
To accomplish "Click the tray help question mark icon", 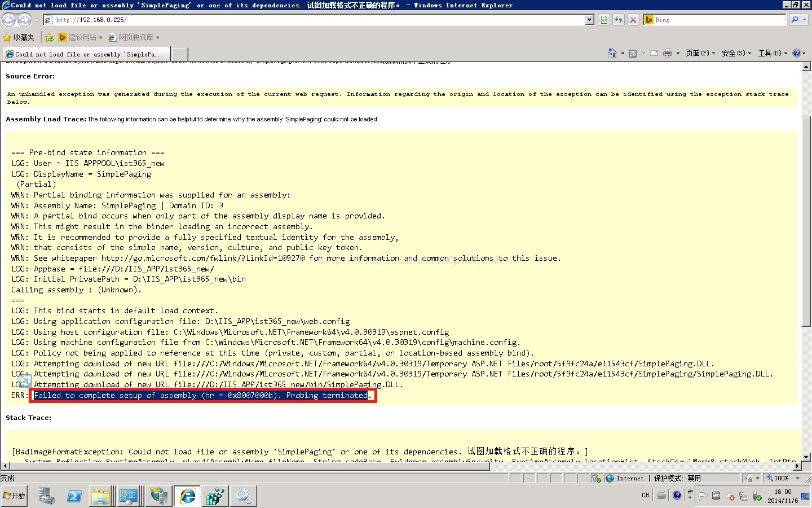I will pyautogui.click(x=677, y=495).
